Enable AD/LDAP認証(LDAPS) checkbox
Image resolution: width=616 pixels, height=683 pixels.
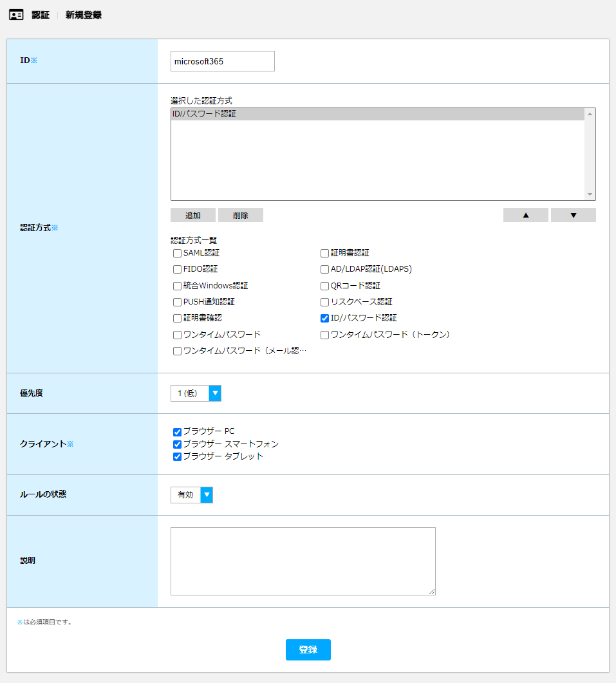[x=324, y=269]
